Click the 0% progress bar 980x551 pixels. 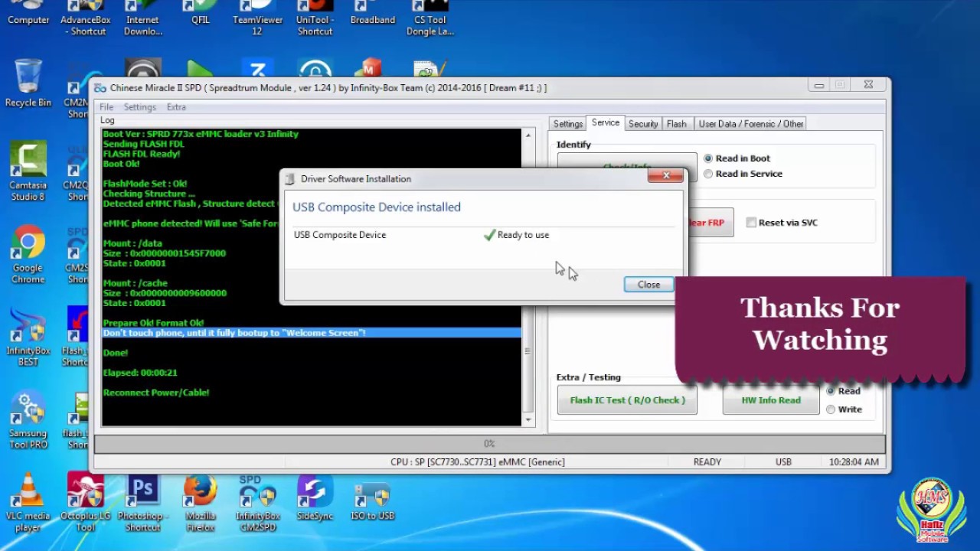[489, 444]
